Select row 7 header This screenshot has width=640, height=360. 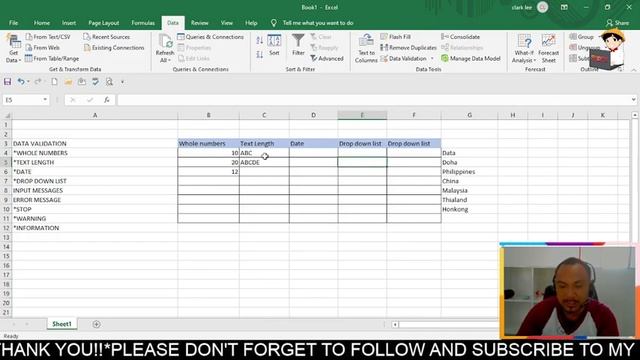[x=6, y=181]
